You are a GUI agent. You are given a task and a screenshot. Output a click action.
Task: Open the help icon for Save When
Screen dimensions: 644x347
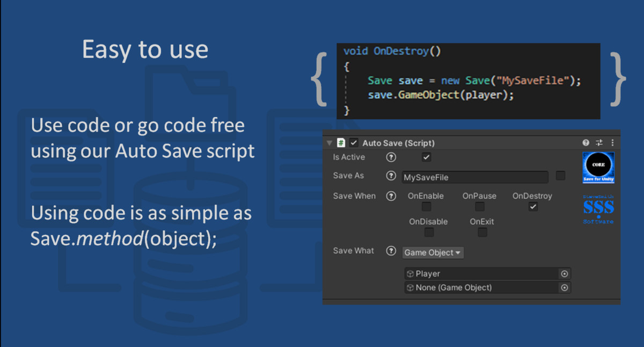coord(391,196)
